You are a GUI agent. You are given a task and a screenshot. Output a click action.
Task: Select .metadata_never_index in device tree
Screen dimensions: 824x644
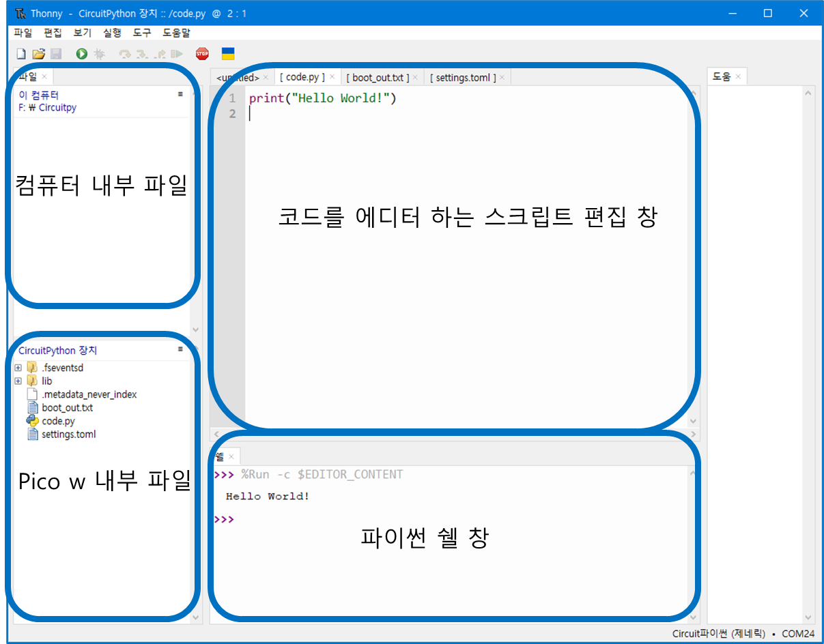tap(89, 394)
